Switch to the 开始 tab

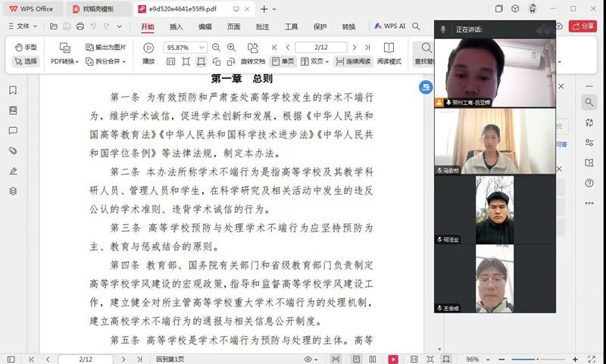pos(148,26)
